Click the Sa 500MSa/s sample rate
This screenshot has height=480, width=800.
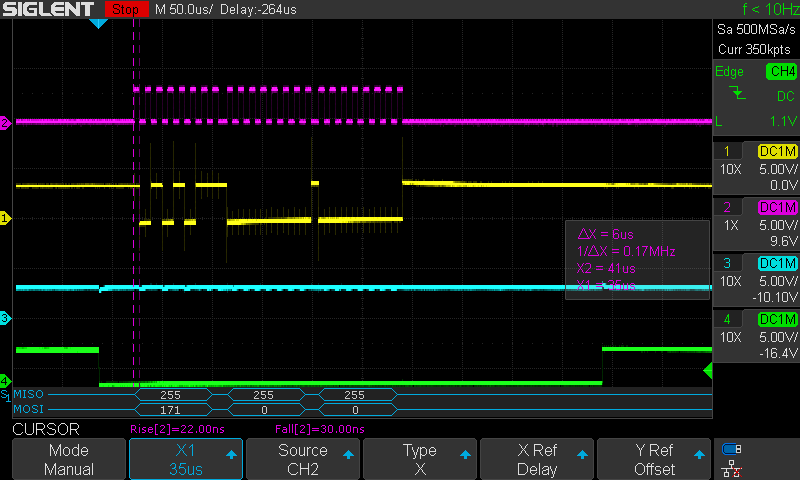[756, 30]
